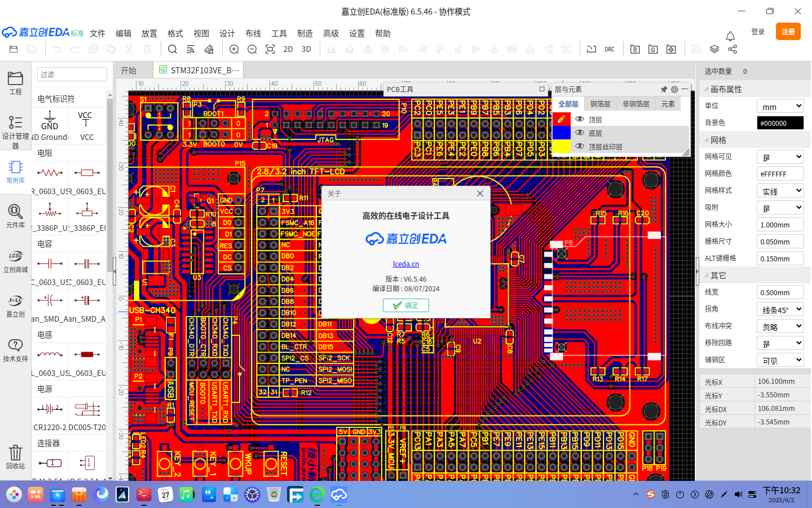Switch to 3D preview

306,49
